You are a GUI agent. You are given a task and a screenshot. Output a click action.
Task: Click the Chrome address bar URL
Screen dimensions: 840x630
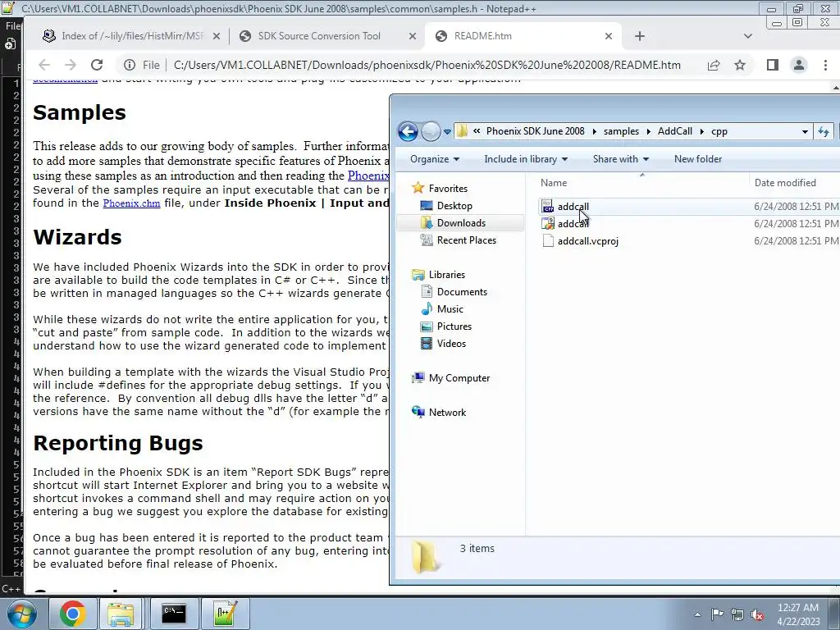[427, 65]
